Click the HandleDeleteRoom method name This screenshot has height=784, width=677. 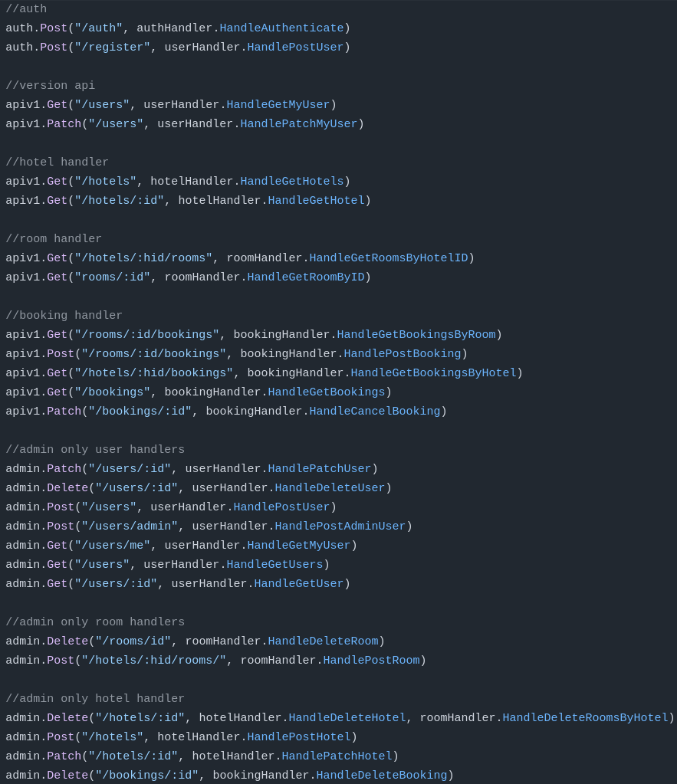323,641
